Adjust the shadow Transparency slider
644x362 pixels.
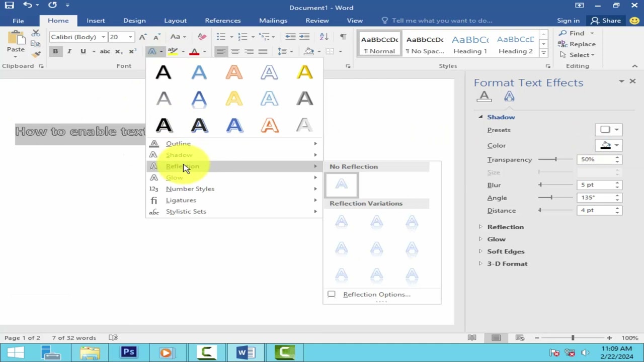555,159
